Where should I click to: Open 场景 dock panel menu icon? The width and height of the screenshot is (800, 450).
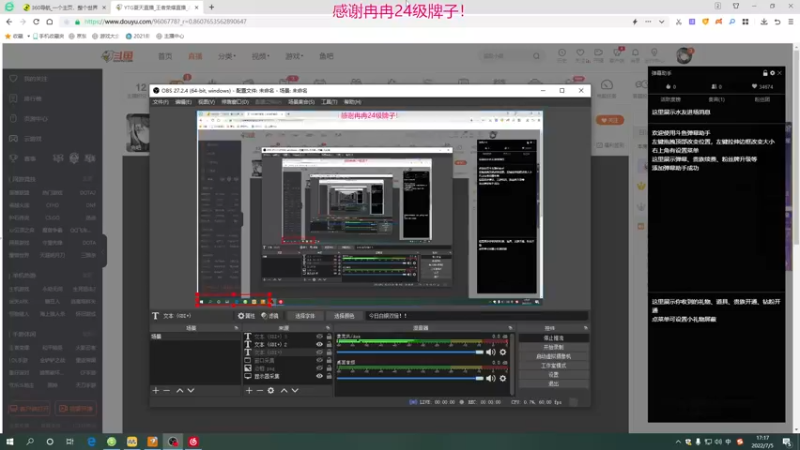tap(236, 328)
